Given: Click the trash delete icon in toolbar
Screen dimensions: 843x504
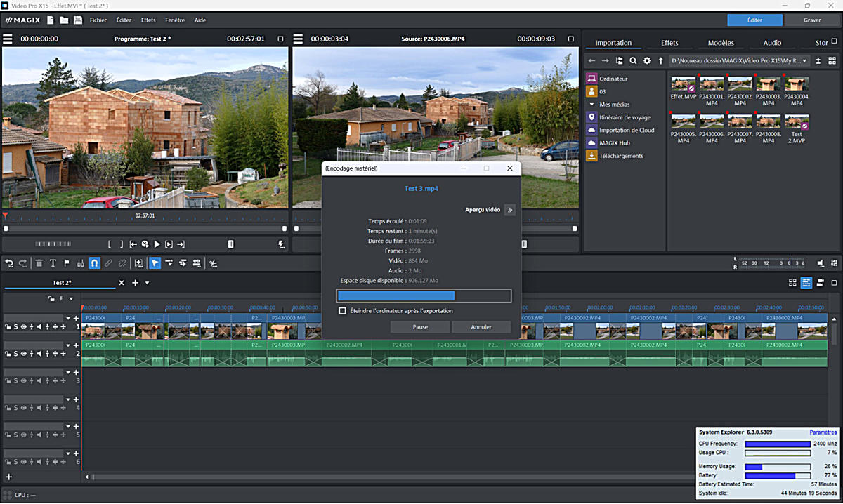Looking at the screenshot, I should [39, 263].
